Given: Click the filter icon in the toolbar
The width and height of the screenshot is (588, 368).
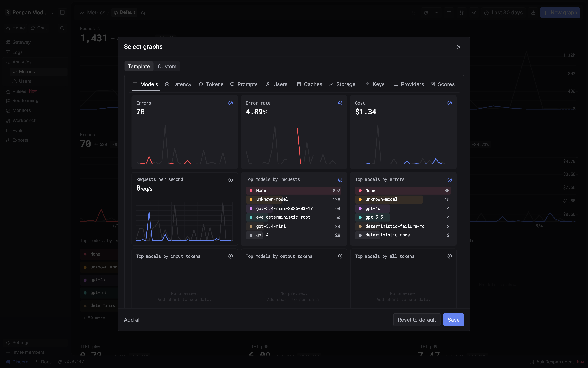Looking at the screenshot, I should click(449, 13).
